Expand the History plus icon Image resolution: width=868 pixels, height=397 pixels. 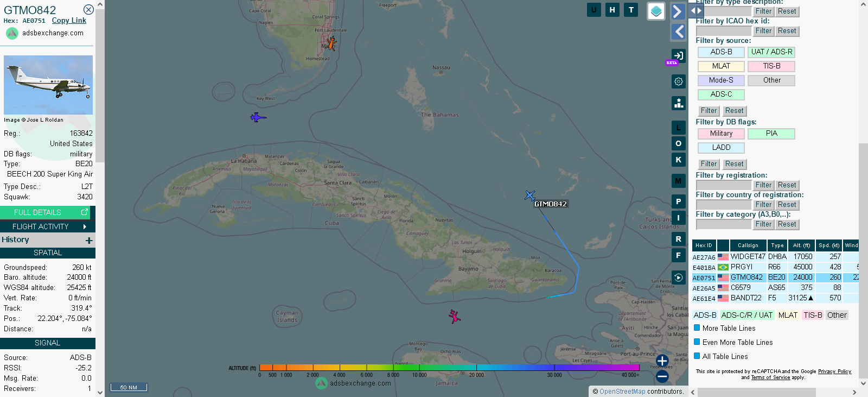pos(89,240)
